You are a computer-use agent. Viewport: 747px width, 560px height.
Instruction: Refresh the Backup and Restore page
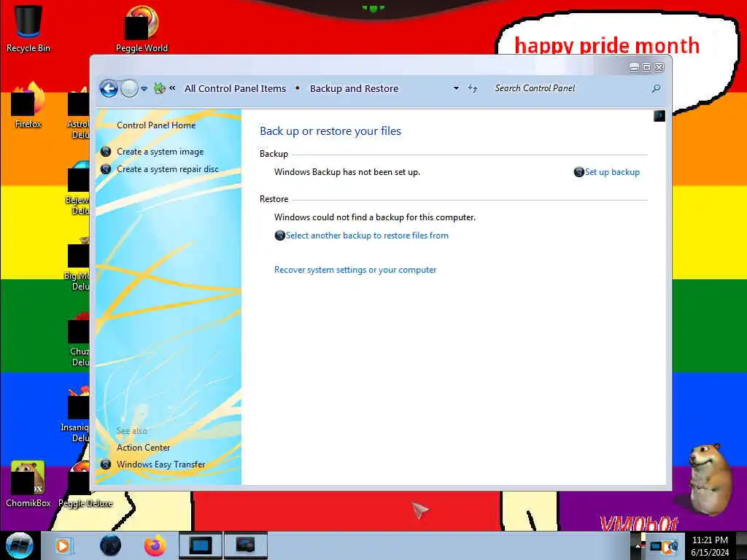click(472, 88)
